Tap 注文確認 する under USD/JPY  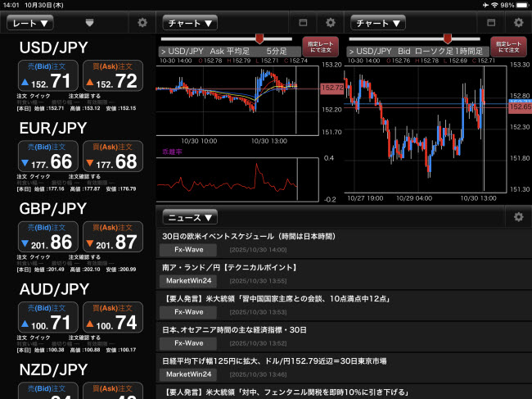point(84,97)
